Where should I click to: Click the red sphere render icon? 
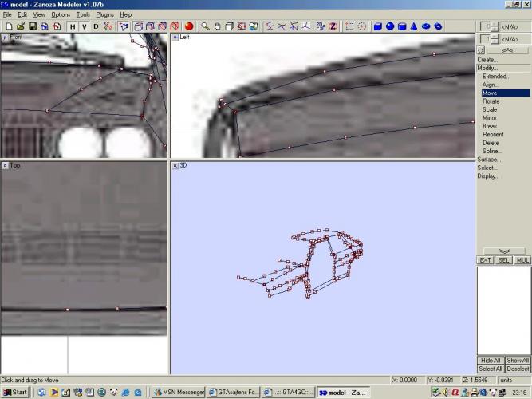click(190, 26)
